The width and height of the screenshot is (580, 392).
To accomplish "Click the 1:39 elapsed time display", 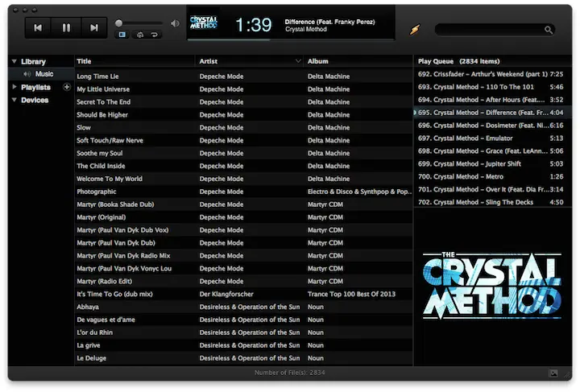I will [254, 25].
